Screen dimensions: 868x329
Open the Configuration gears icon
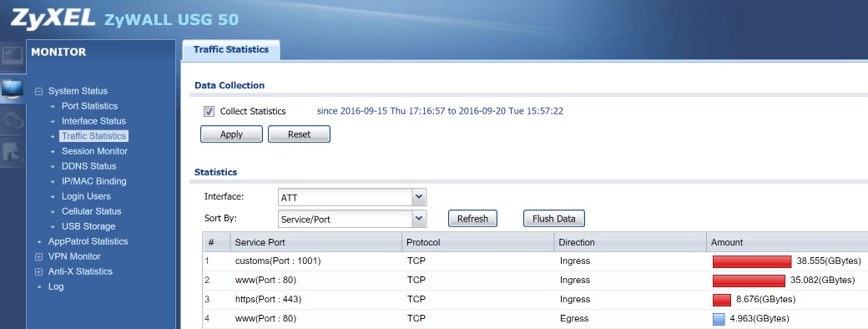pos(13,122)
